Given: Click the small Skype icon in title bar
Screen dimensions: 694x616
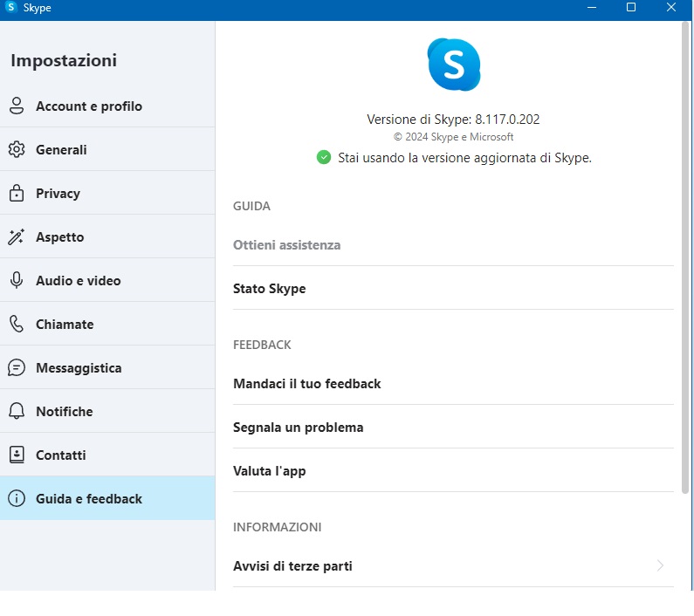Looking at the screenshot, I should point(10,7).
